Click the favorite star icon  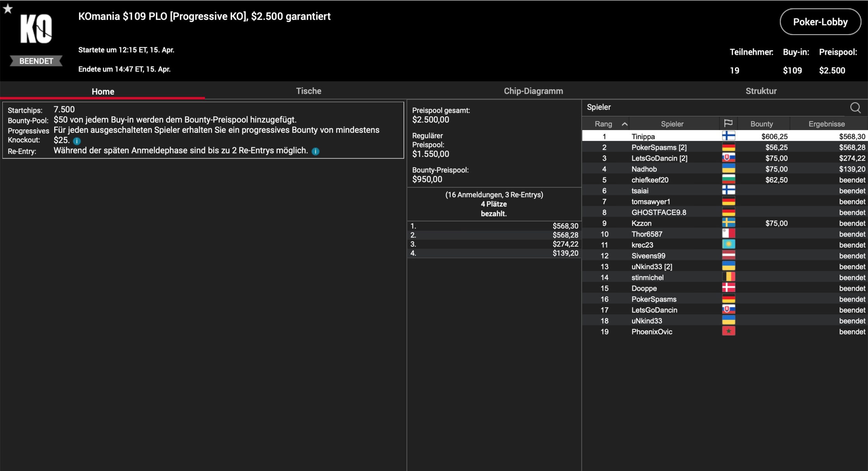pos(8,9)
